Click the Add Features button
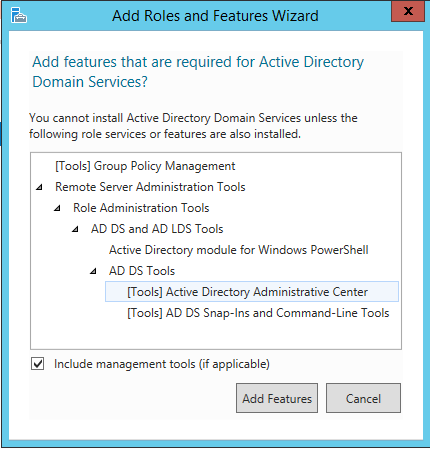The width and height of the screenshot is (430, 449). tap(277, 398)
